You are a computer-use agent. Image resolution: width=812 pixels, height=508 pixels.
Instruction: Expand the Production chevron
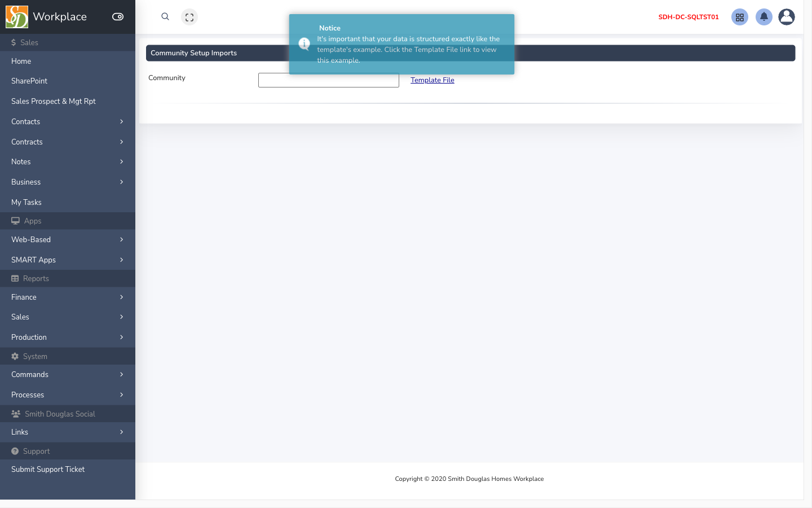[122, 338]
